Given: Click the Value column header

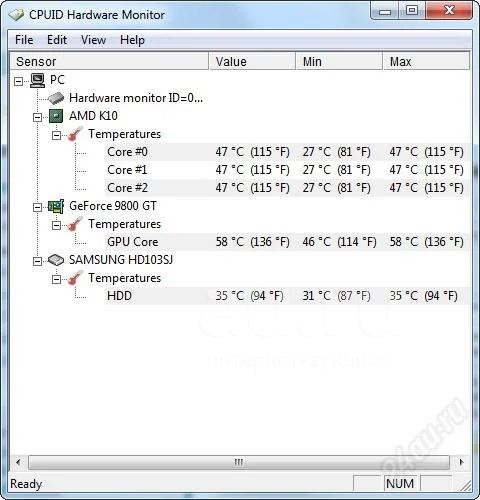Looking at the screenshot, I should 252,61.
